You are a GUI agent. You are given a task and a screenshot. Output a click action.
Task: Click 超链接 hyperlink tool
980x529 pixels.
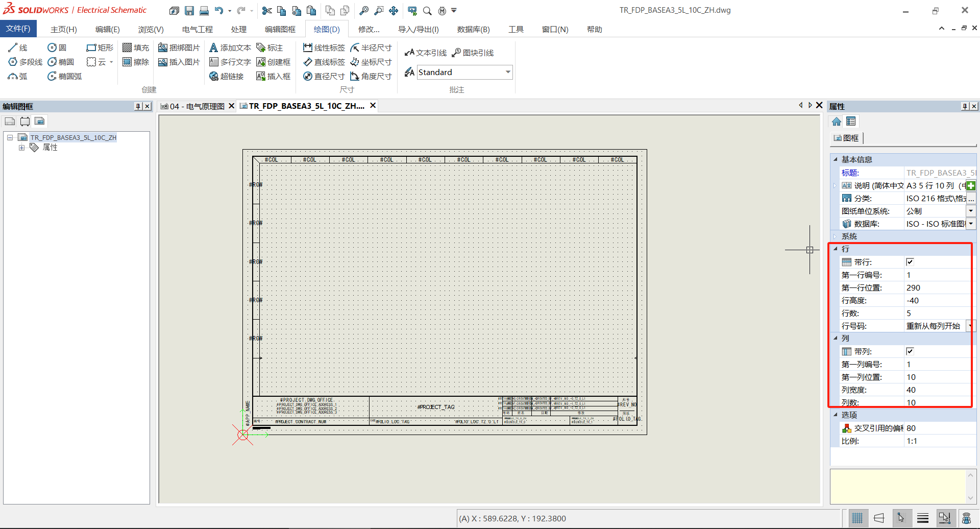click(x=227, y=76)
